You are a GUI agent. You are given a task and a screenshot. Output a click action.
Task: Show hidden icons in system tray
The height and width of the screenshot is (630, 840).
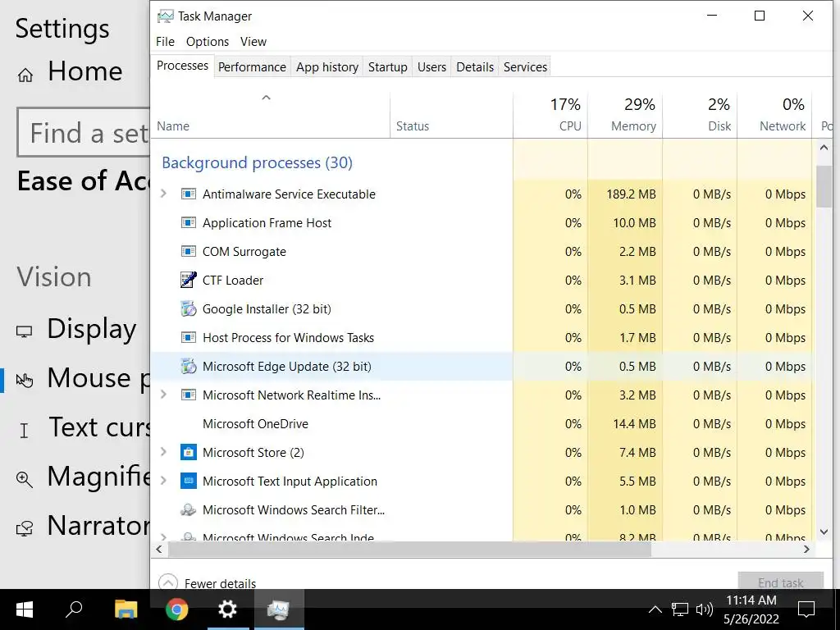(x=655, y=609)
